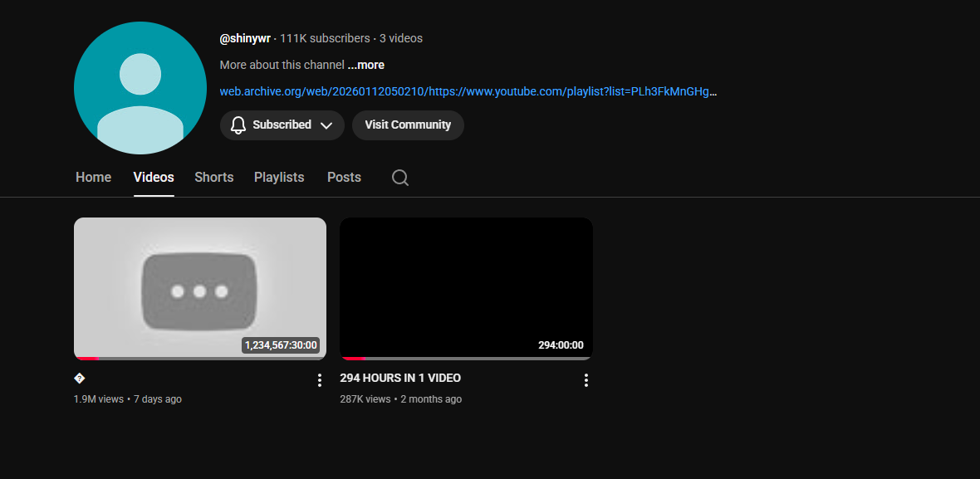Click the Visit Community button
The height and width of the screenshot is (479, 980).
[408, 125]
